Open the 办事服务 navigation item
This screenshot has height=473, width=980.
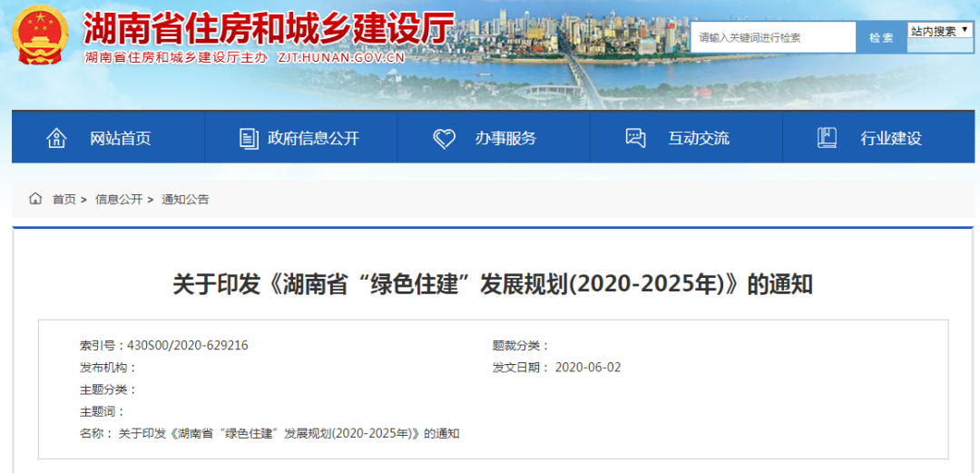(x=494, y=138)
